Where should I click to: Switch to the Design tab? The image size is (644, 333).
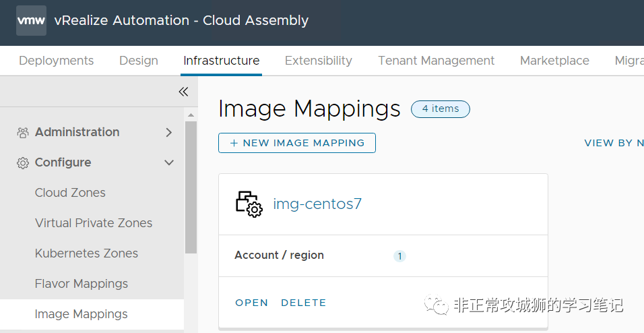(x=139, y=61)
